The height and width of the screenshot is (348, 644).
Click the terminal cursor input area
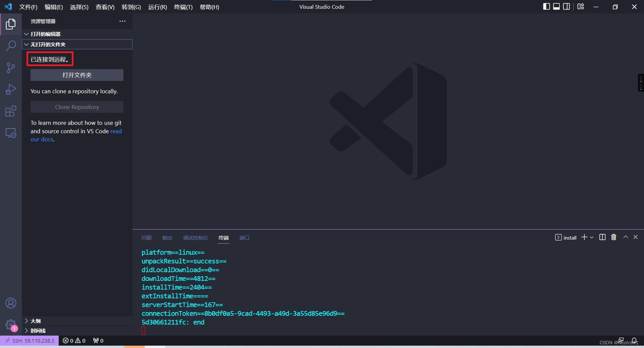pos(144,331)
